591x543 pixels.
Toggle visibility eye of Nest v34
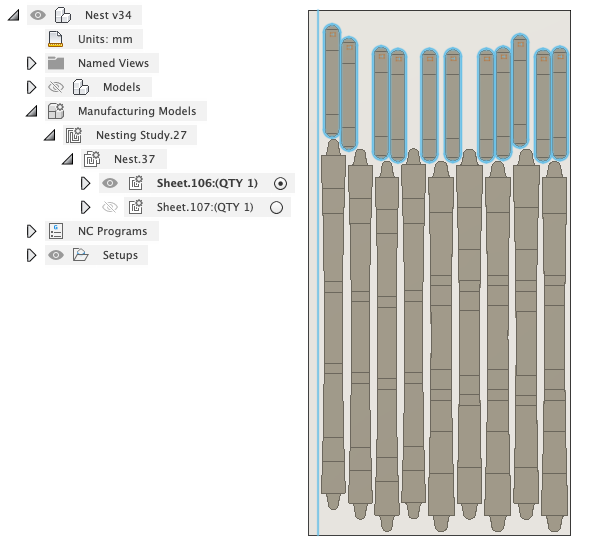tap(38, 15)
